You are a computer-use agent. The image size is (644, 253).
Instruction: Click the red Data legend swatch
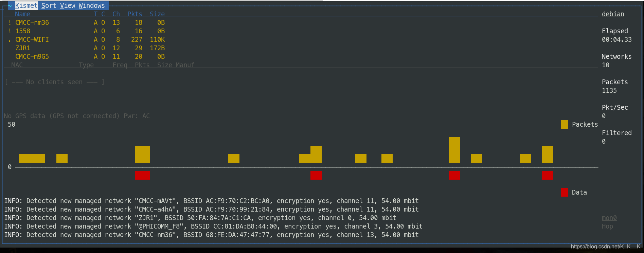(x=565, y=192)
